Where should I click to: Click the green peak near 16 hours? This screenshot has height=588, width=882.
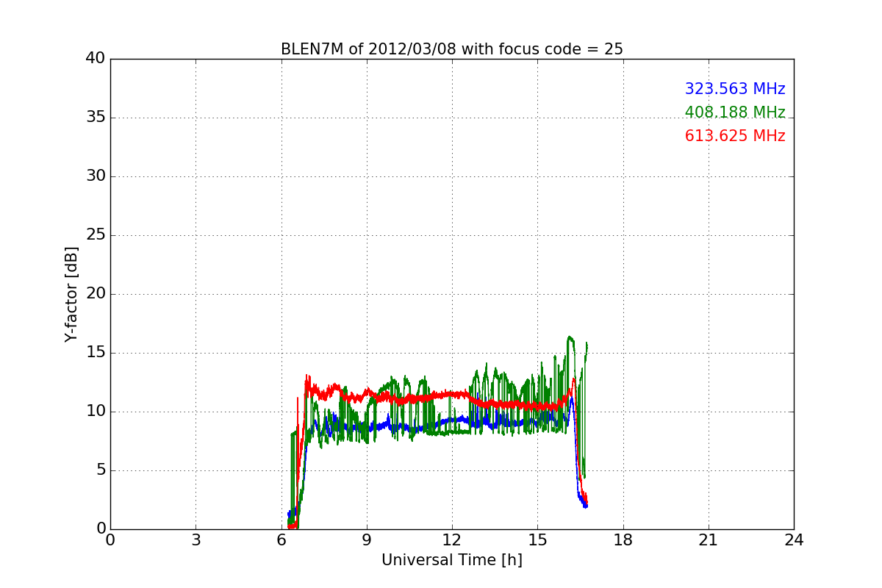point(570,338)
